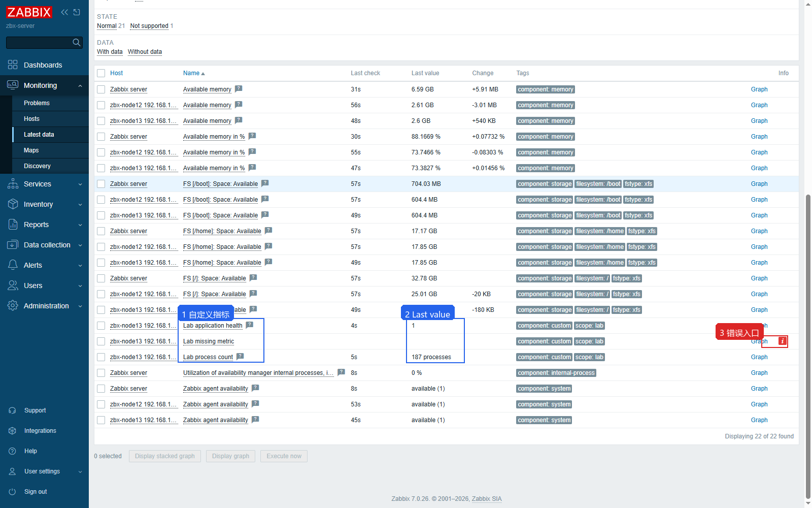812x508 pixels.
Task: Show description icon for Lab application health
Action: tap(250, 325)
